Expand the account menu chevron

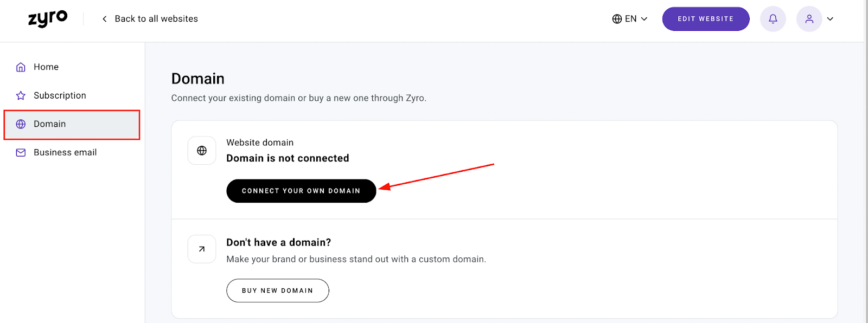click(830, 19)
